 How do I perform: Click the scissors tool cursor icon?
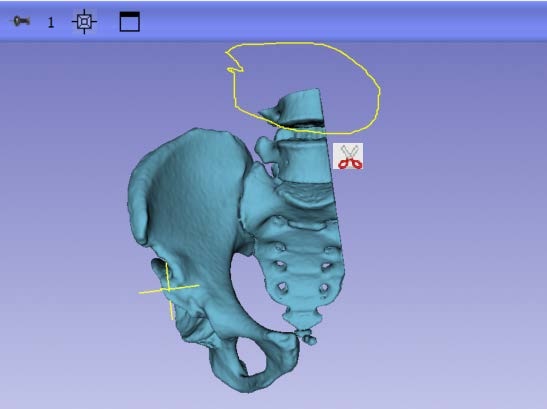click(x=348, y=156)
